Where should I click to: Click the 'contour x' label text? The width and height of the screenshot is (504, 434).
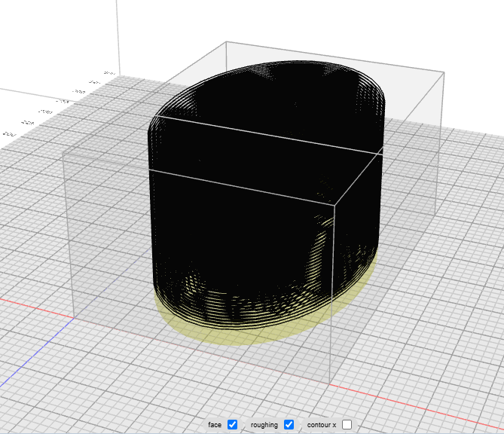tap(322, 425)
